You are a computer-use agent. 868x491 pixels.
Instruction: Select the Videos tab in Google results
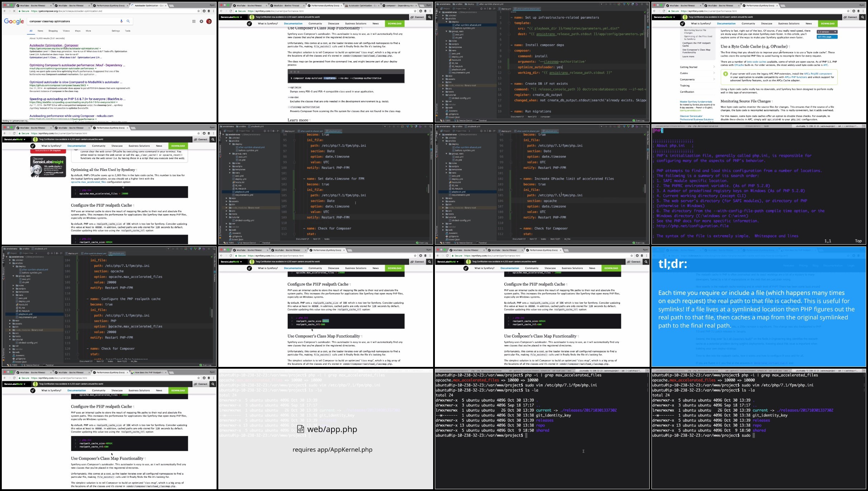tap(66, 31)
